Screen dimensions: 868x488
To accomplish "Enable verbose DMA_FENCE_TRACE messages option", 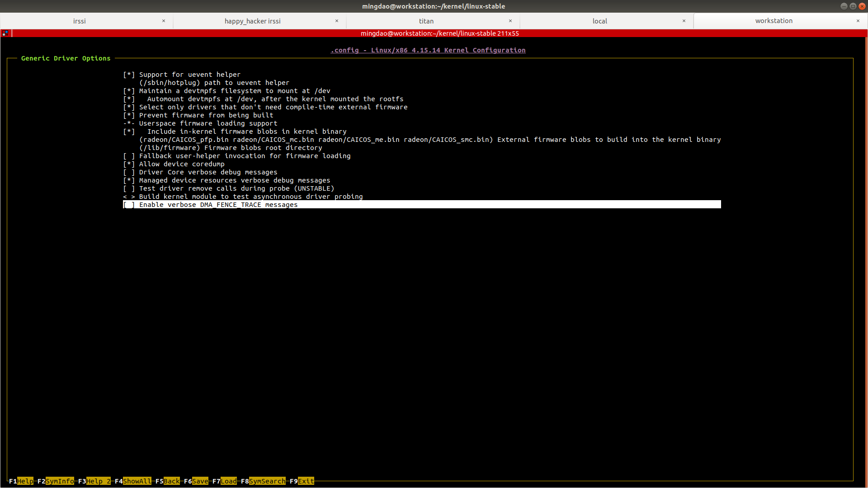I will (x=422, y=205).
